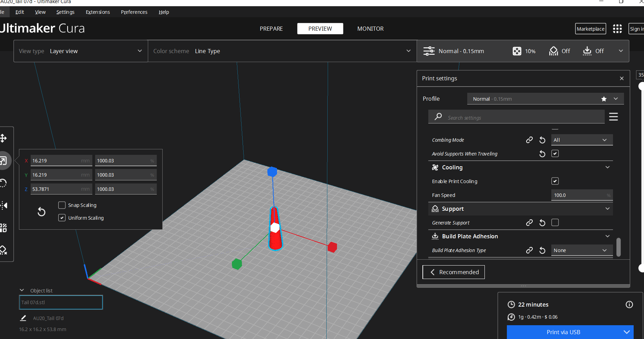This screenshot has width=644, height=339.
Task: Select the Rotate tool in left toolbar
Action: (x=3, y=183)
